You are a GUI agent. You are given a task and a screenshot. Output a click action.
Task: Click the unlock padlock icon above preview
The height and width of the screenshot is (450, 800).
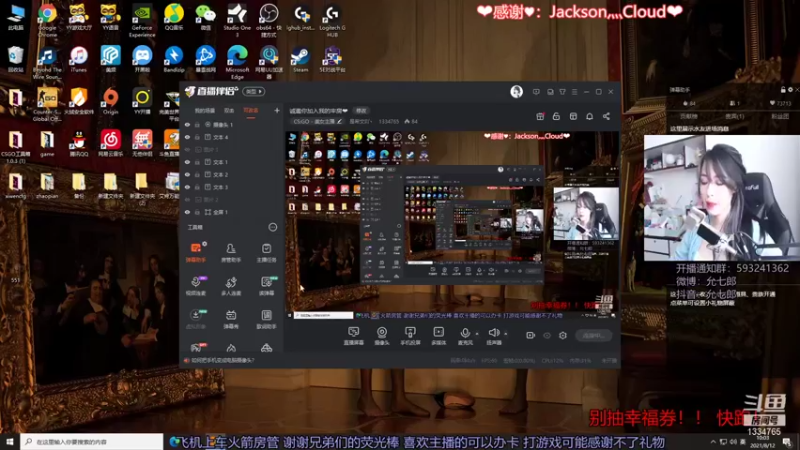(556, 116)
